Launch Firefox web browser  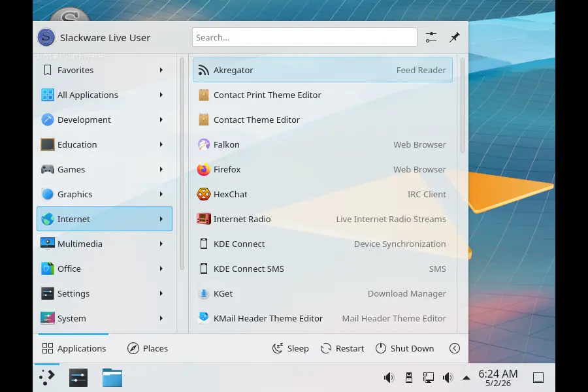(323, 169)
